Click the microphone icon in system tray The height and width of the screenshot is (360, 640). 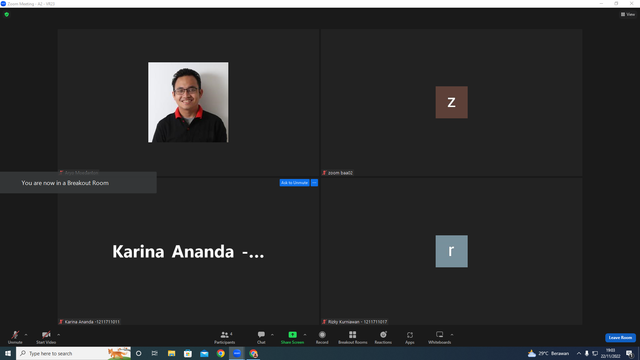587,353
